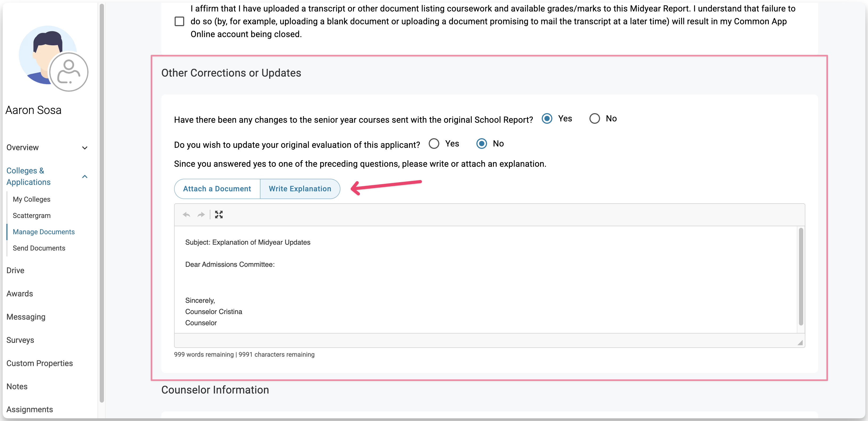Switch to Write Explanation tab
Screen dimensions: 868x421
(300, 189)
